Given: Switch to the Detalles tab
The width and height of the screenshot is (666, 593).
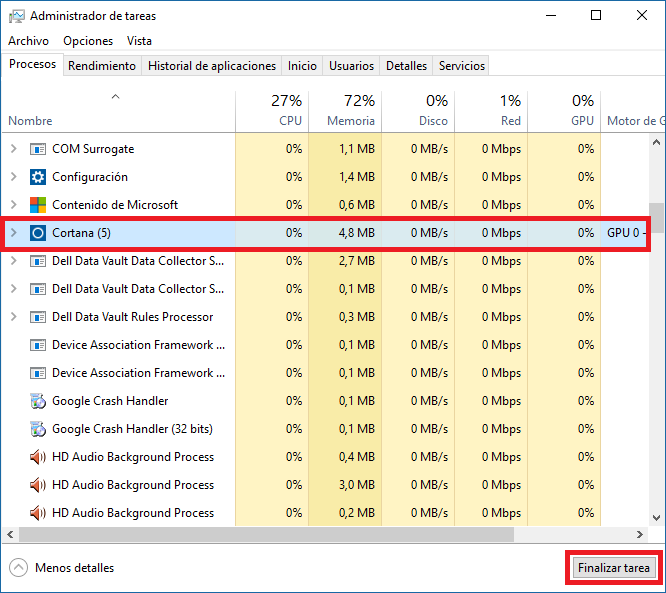Looking at the screenshot, I should click(406, 66).
